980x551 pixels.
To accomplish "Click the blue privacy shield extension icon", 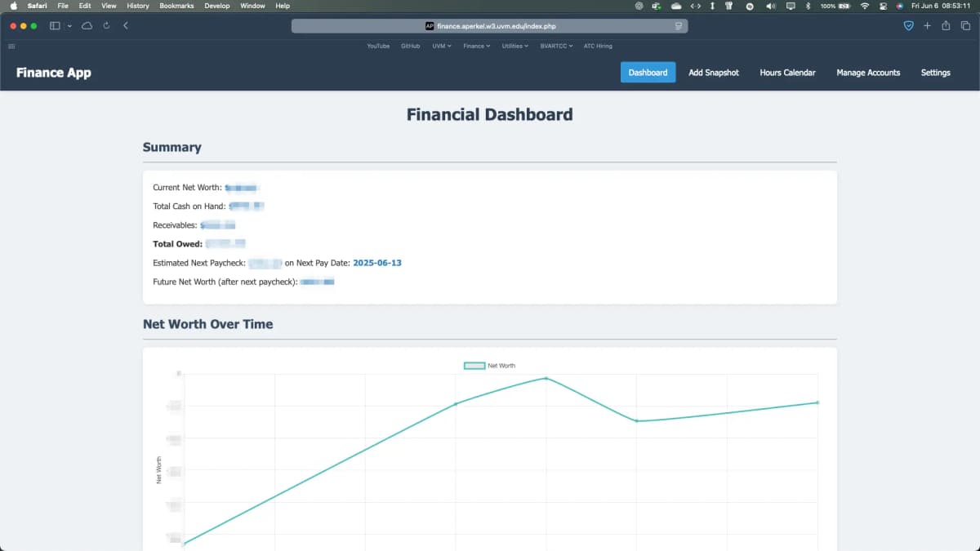I will [x=908, y=26].
